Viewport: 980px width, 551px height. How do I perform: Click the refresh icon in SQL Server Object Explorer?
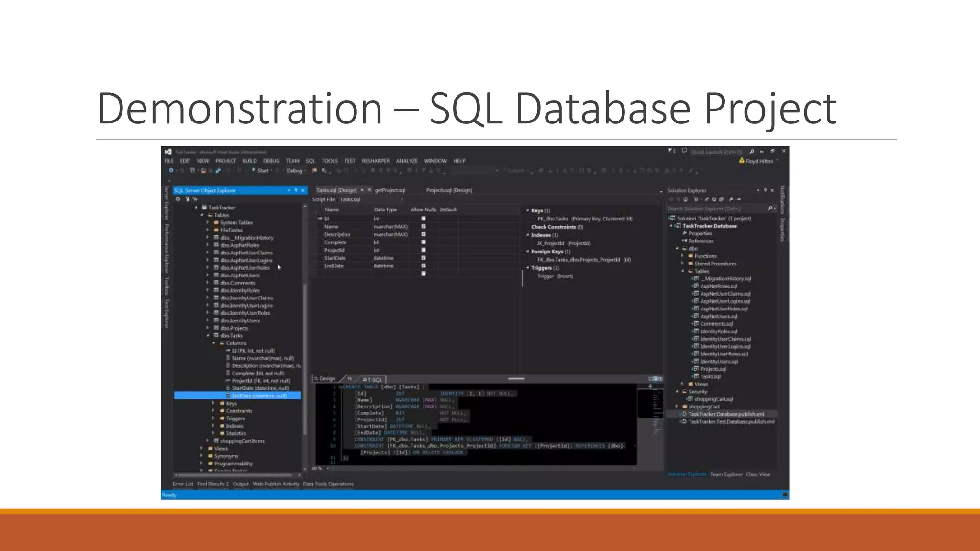coord(178,199)
